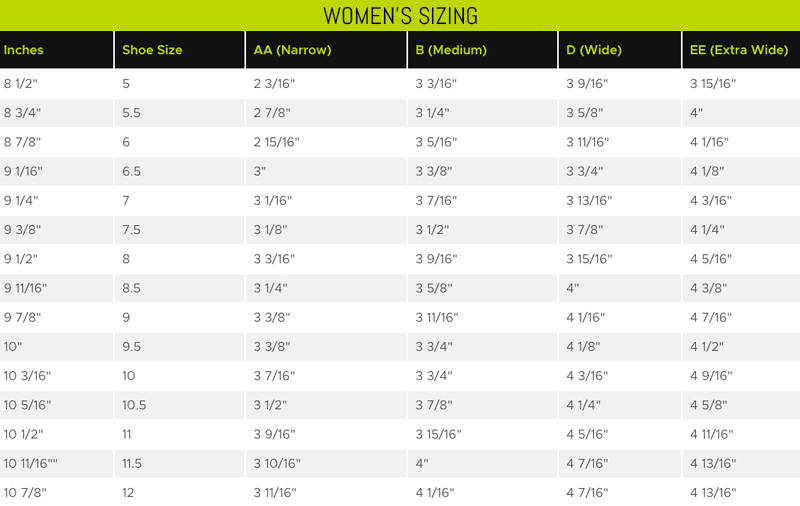Click the EE (Extra Wide) column header
The width and height of the screenshot is (800, 506).
point(741,50)
